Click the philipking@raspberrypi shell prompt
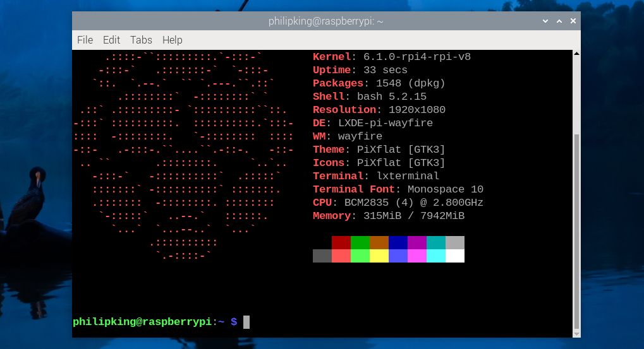Viewport: 644px width, 349px height. click(x=155, y=322)
